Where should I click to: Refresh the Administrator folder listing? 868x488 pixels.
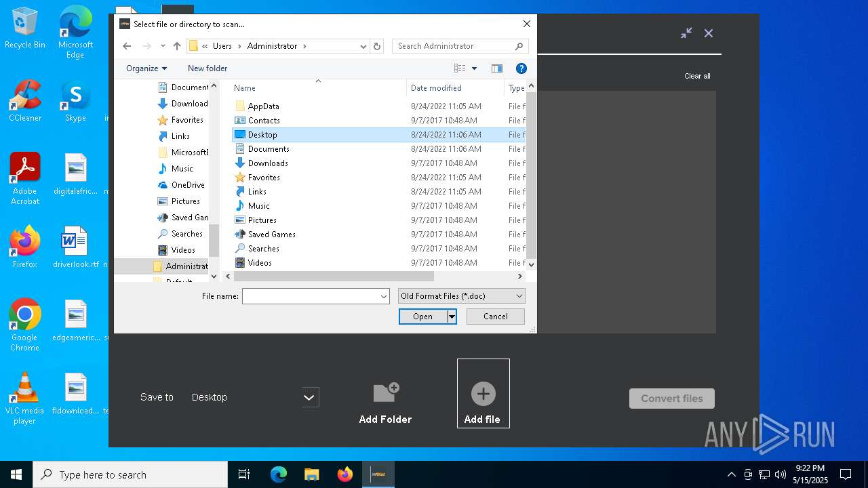pyautogui.click(x=378, y=46)
